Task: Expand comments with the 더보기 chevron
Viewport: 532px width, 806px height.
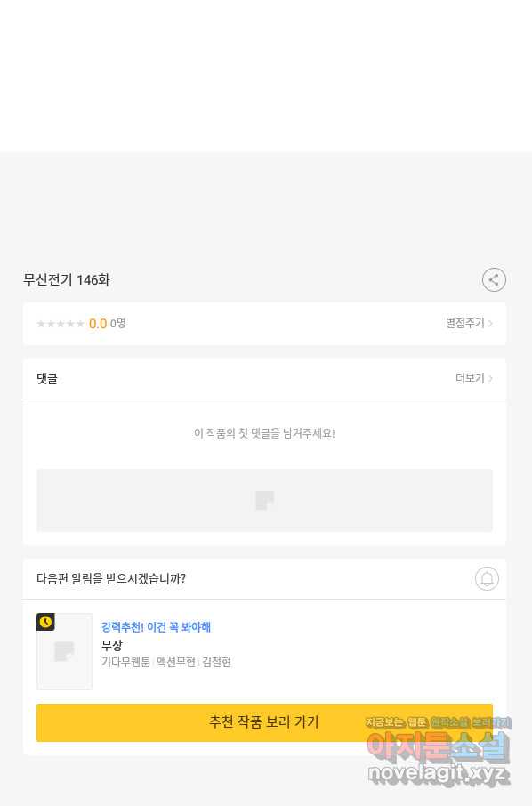Action: pyautogui.click(x=490, y=378)
